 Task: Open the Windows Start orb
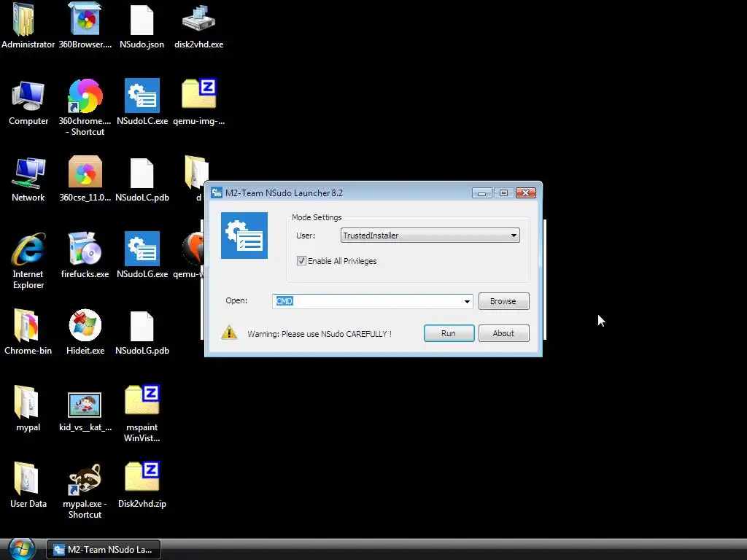(22, 549)
